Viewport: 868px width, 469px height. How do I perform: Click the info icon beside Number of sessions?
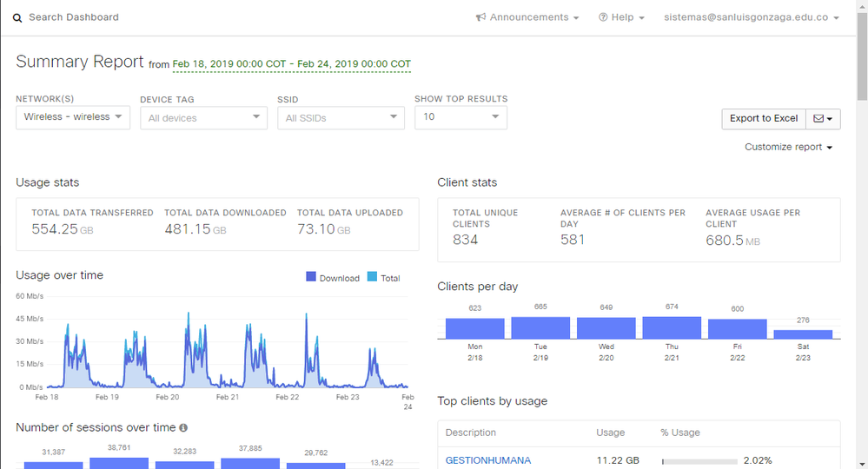point(183,427)
